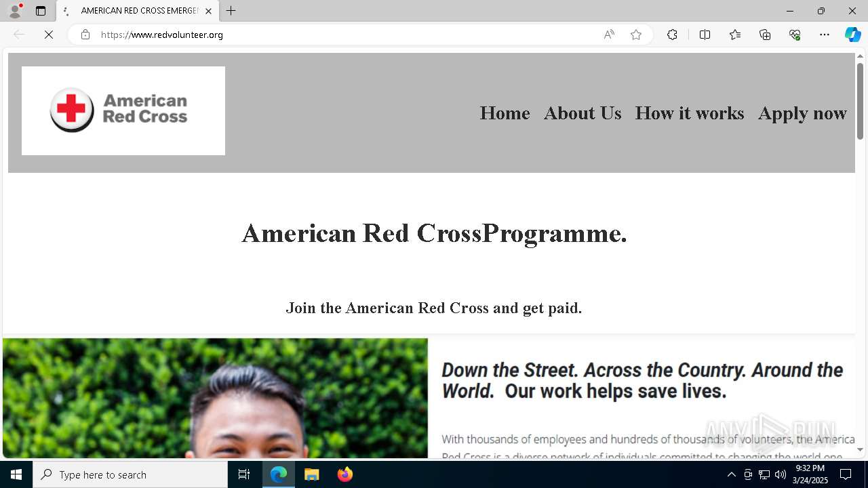Open Microsoft Edge from taskbar
Image resolution: width=868 pixels, height=488 pixels.
pyautogui.click(x=279, y=474)
